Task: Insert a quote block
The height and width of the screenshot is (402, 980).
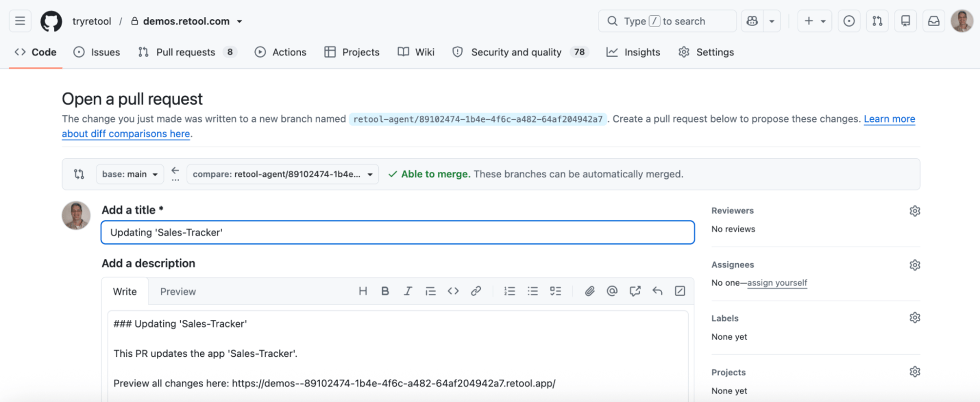Action: [431, 291]
